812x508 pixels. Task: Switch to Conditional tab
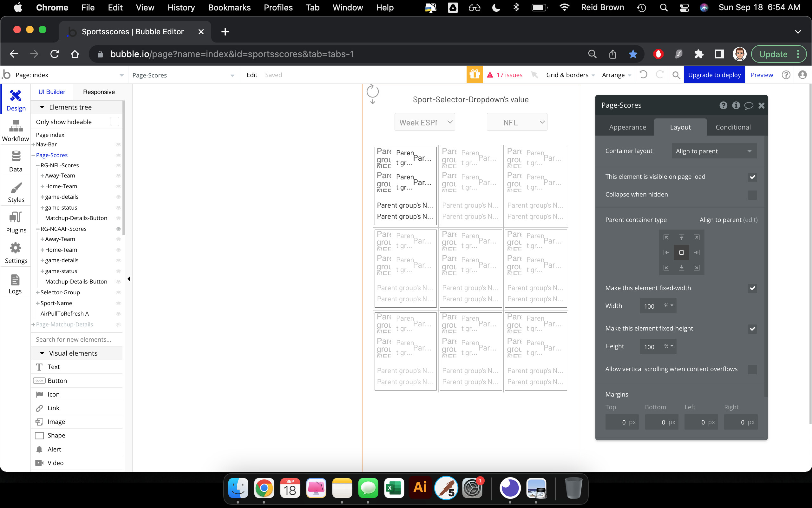point(733,127)
